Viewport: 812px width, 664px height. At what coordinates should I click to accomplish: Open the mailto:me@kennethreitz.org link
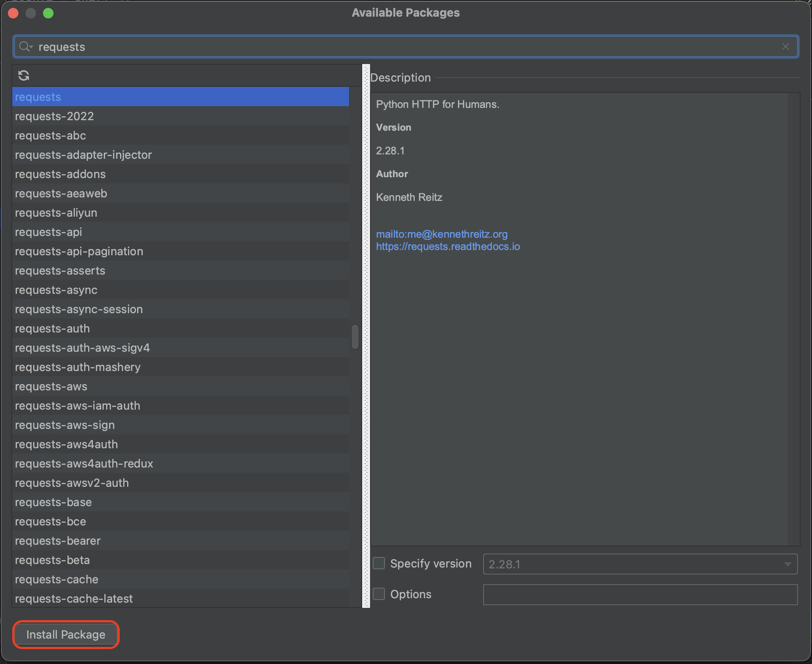(x=442, y=234)
